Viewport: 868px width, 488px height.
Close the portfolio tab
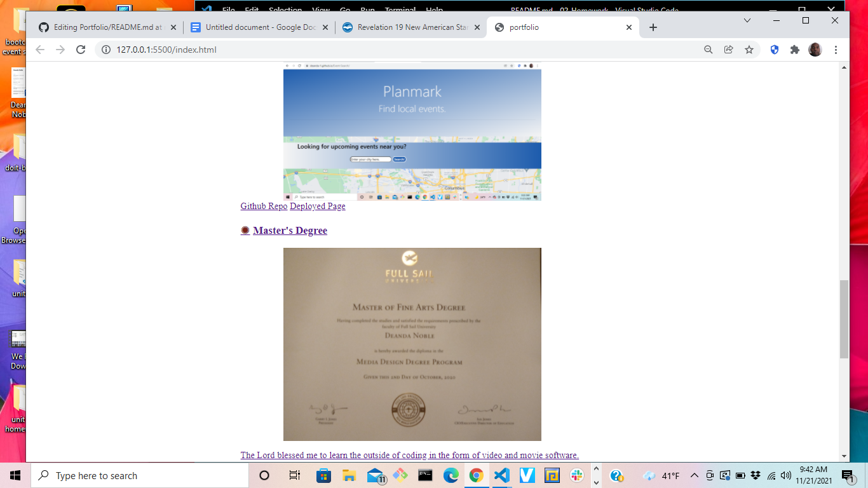(629, 27)
